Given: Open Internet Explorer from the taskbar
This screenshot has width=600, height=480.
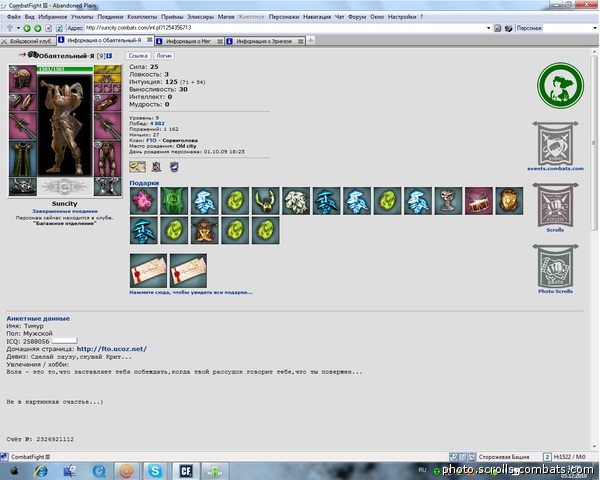Looking at the screenshot, I should pyautogui.click(x=41, y=471).
